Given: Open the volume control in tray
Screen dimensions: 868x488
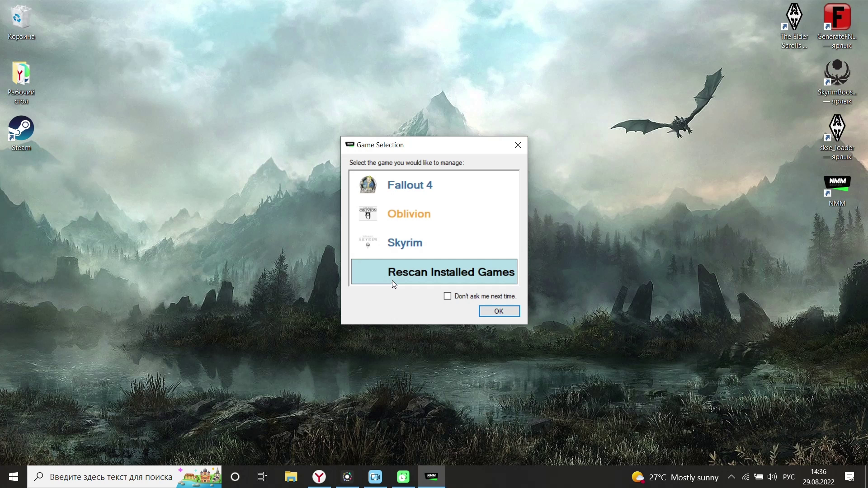Looking at the screenshot, I should coord(772,477).
